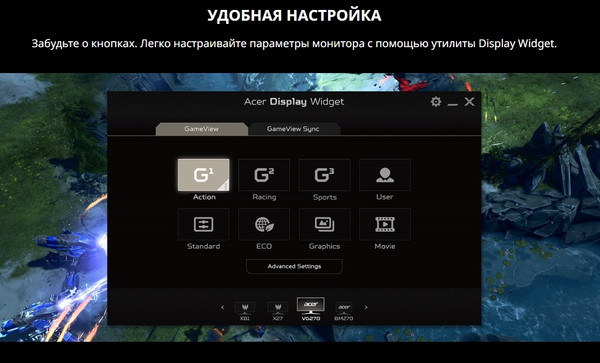Screen dimensions: 600x363
Task: Select the Graphics mode icon
Action: click(x=324, y=224)
